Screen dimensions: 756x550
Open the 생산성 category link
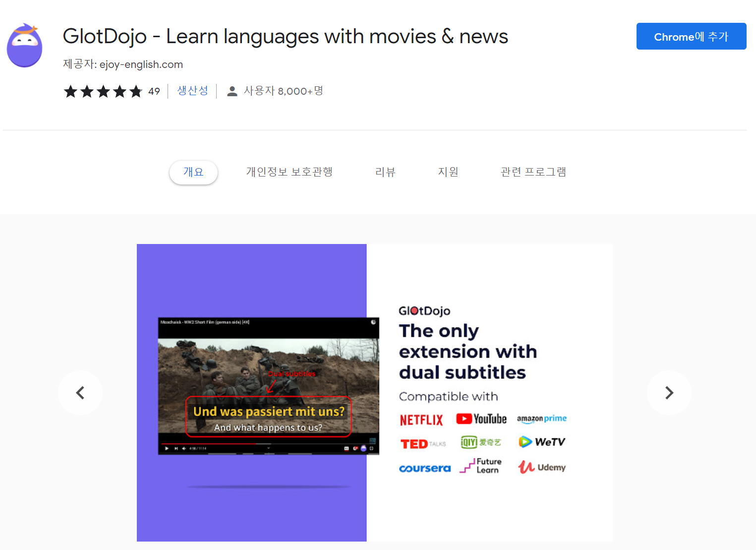coord(193,91)
